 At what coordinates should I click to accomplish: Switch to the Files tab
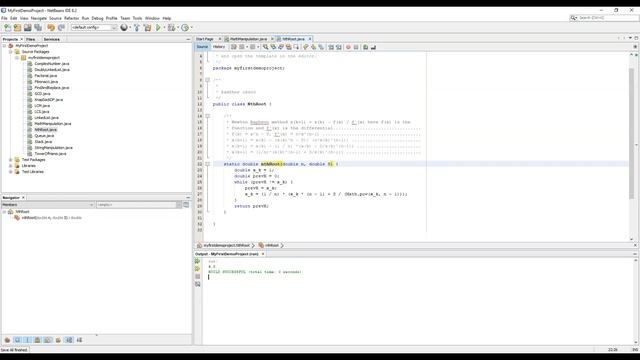[x=31, y=39]
